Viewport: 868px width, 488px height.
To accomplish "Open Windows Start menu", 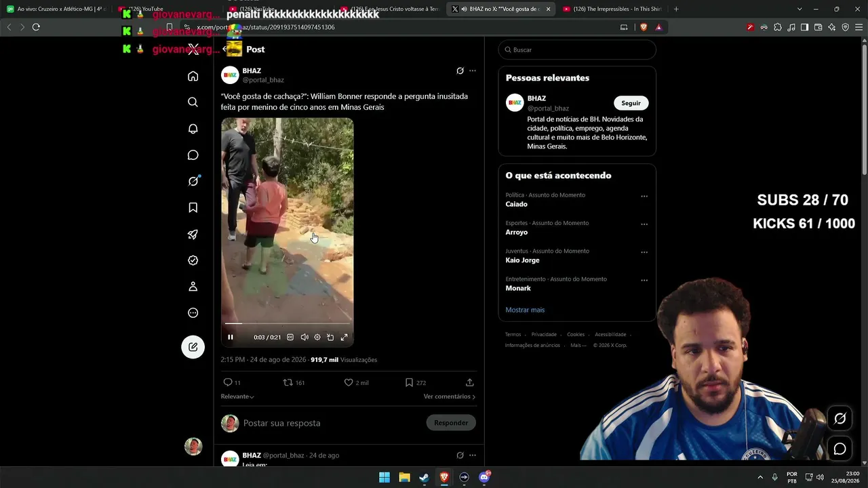I will pyautogui.click(x=384, y=477).
